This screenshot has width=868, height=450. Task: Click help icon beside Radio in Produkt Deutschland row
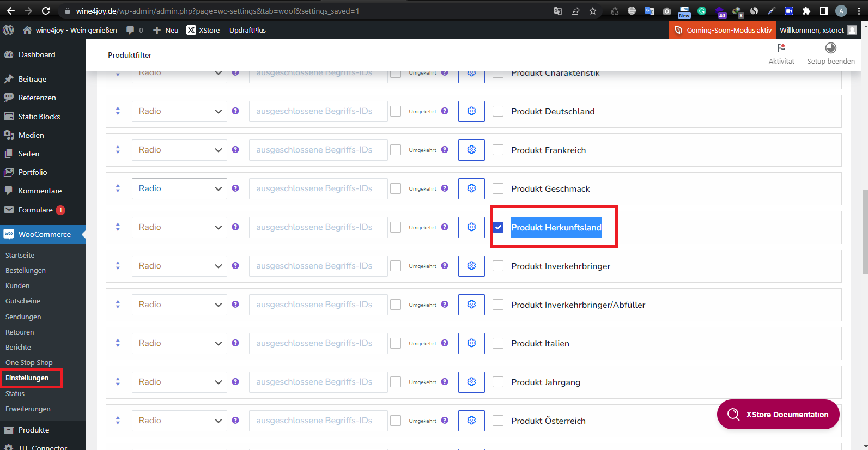tap(235, 111)
